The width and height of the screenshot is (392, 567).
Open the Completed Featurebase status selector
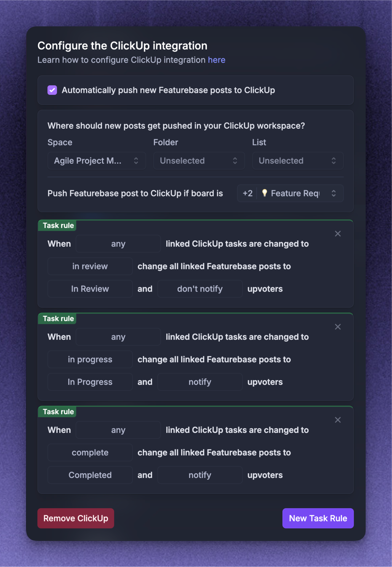pyautogui.click(x=90, y=475)
